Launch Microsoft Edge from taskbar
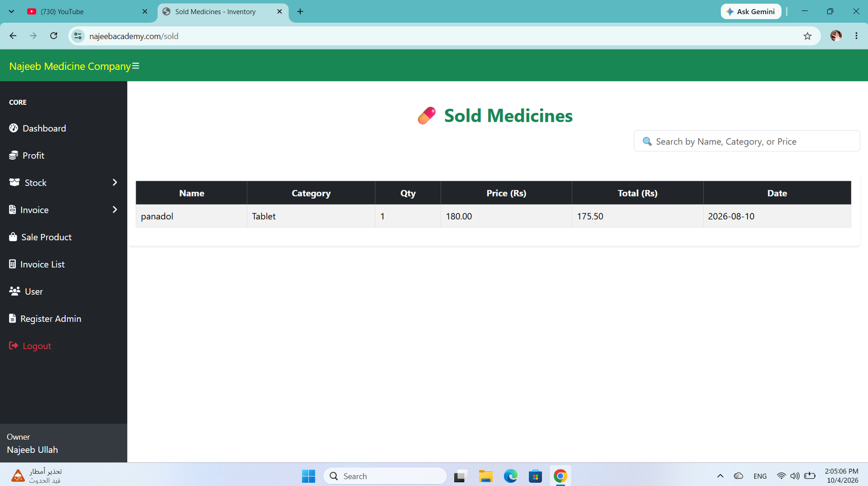This screenshot has width=868, height=486. [510, 476]
